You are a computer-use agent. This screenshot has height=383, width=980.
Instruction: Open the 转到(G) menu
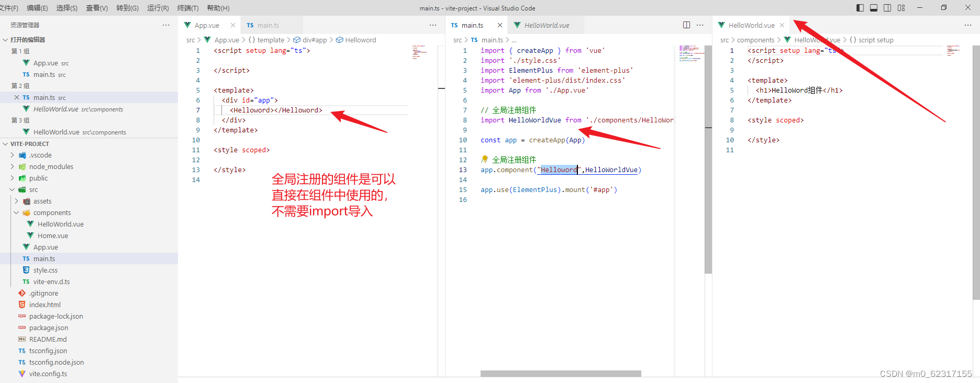coord(127,8)
